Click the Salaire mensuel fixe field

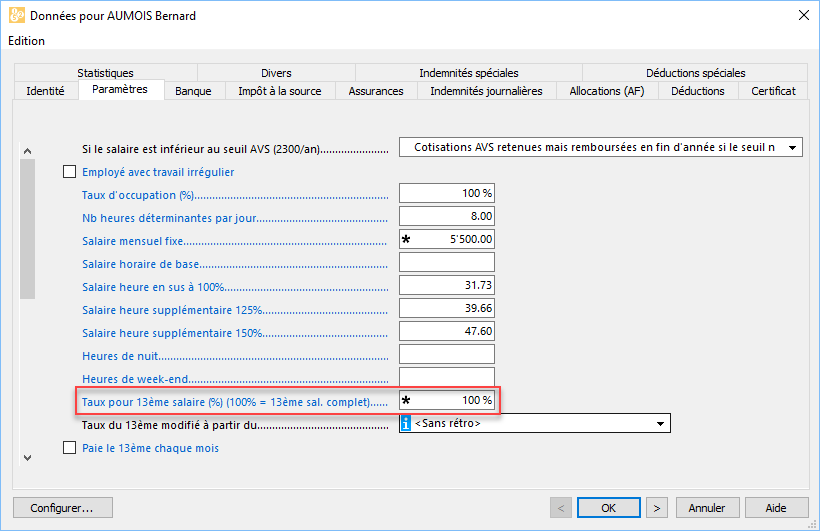tap(447, 240)
